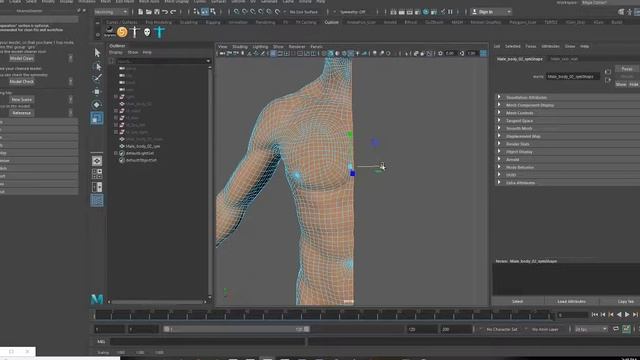Open the viewport Renderer menu
This screenshot has height=360, width=640.
[297, 47]
